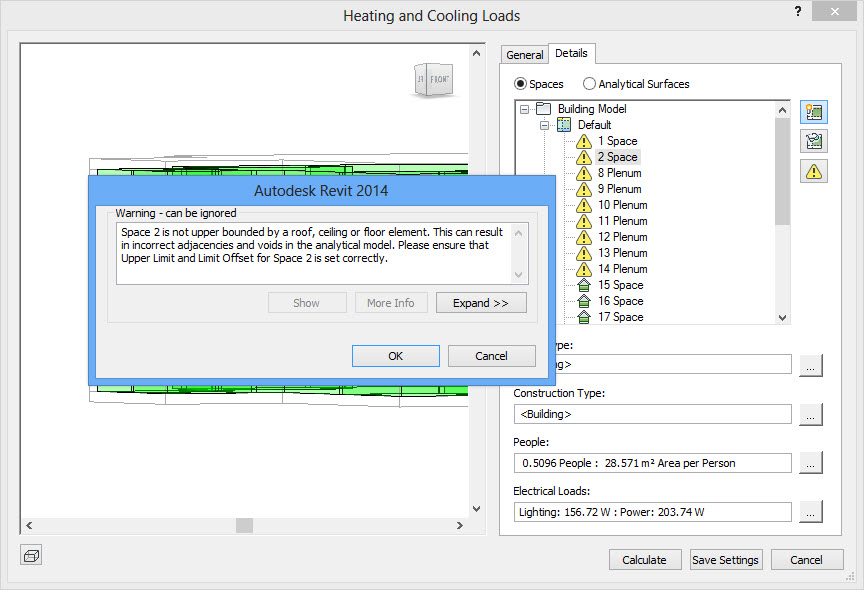Screen dimensions: 864x590
Task: Select the Spaces radio button
Action: click(520, 84)
